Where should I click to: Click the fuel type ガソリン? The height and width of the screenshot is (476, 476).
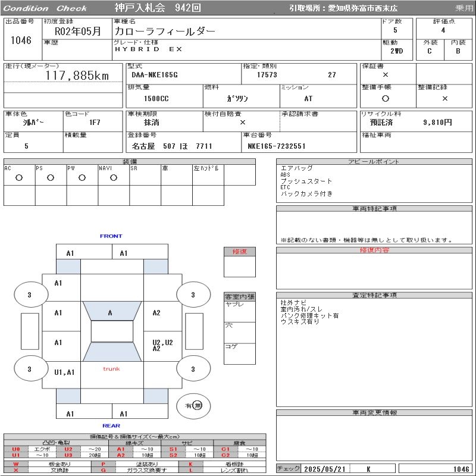tap(237, 99)
